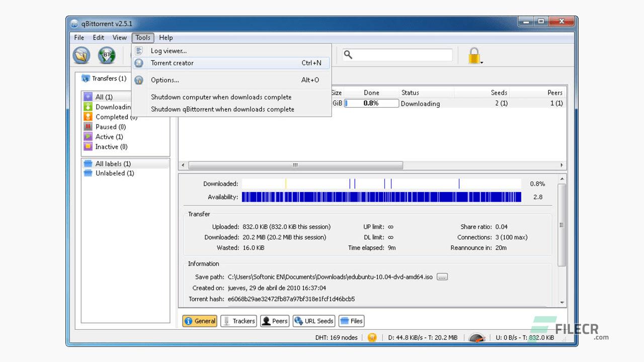Choose Log viewer from Tools menu
Viewport: 644px width, 362px height.
pos(231,51)
